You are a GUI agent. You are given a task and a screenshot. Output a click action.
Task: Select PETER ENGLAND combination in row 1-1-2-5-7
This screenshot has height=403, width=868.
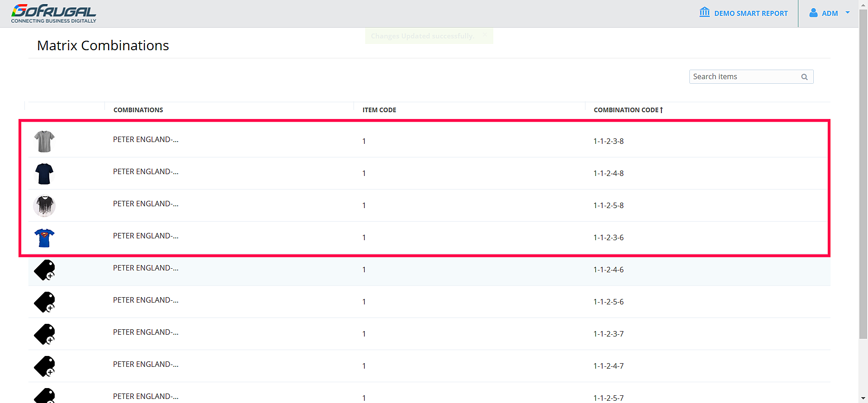(x=146, y=396)
